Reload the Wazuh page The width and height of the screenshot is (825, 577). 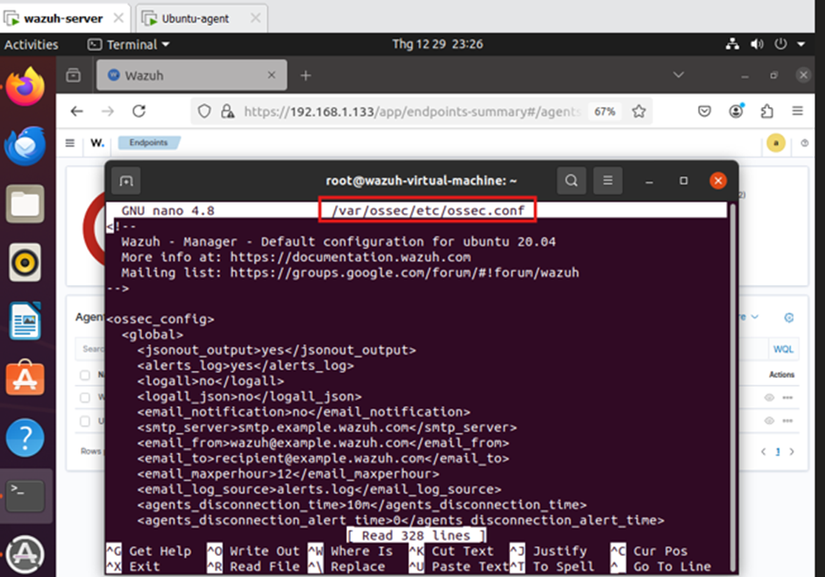point(139,111)
